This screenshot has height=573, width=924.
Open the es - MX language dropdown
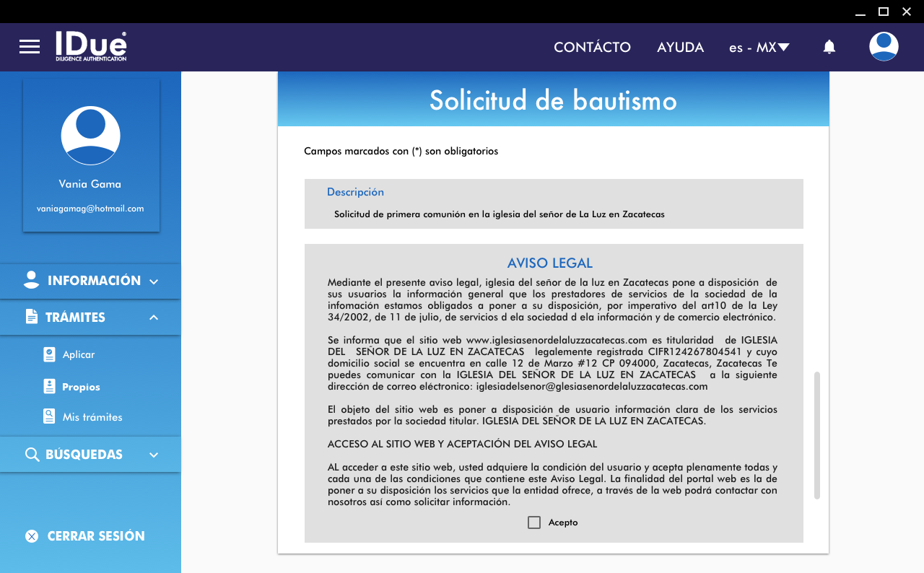(x=759, y=48)
